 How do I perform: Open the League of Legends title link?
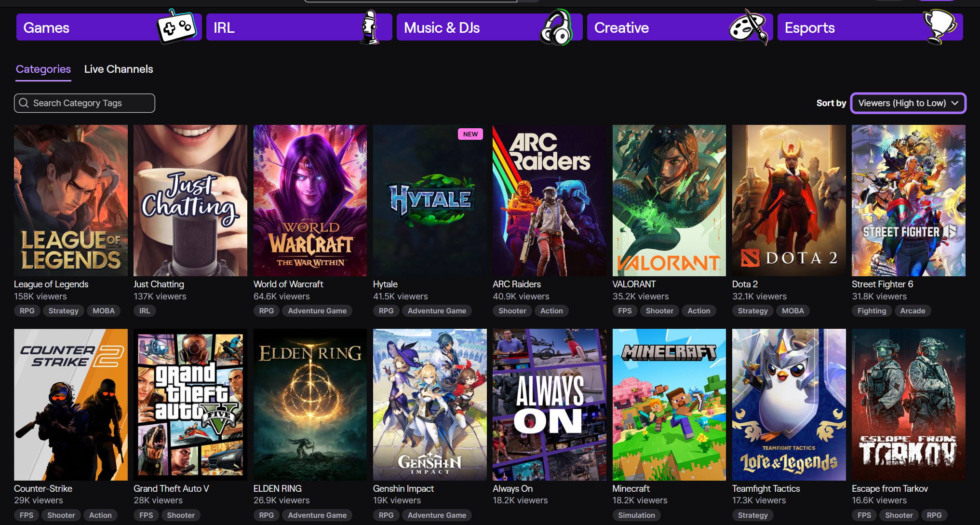point(51,284)
